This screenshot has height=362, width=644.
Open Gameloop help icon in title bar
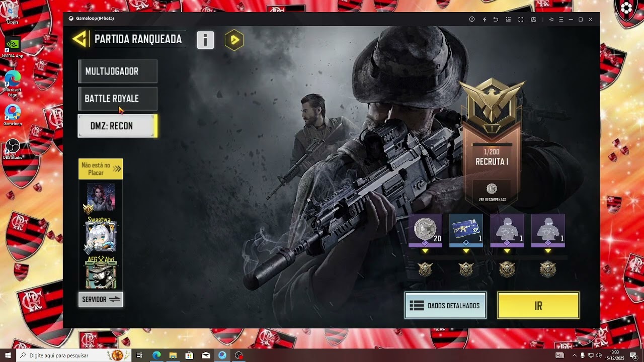472,19
